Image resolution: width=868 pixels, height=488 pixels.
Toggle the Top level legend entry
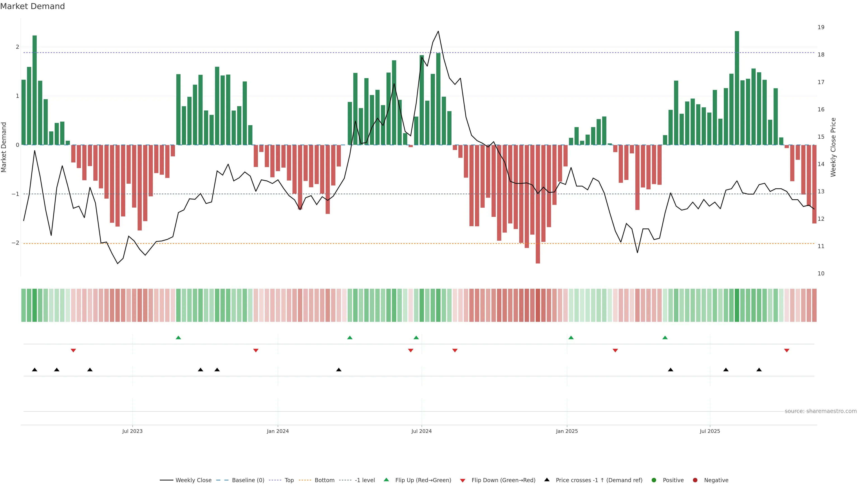tap(289, 480)
